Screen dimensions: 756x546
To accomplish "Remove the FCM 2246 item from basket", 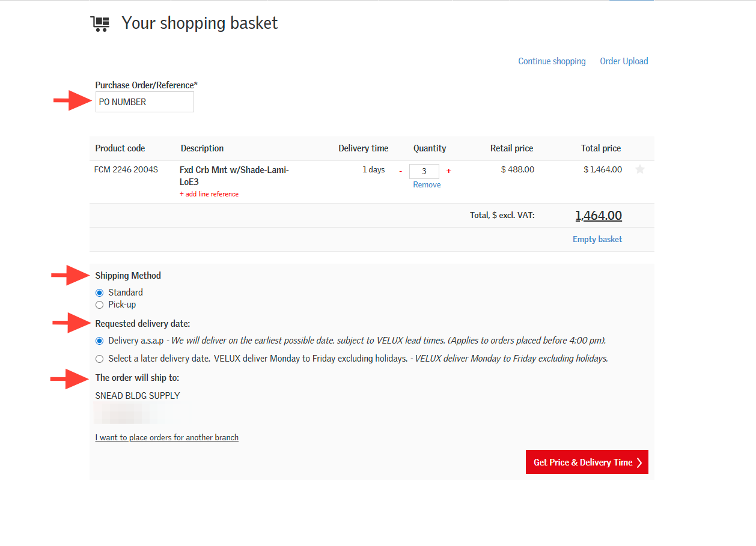I will (427, 185).
